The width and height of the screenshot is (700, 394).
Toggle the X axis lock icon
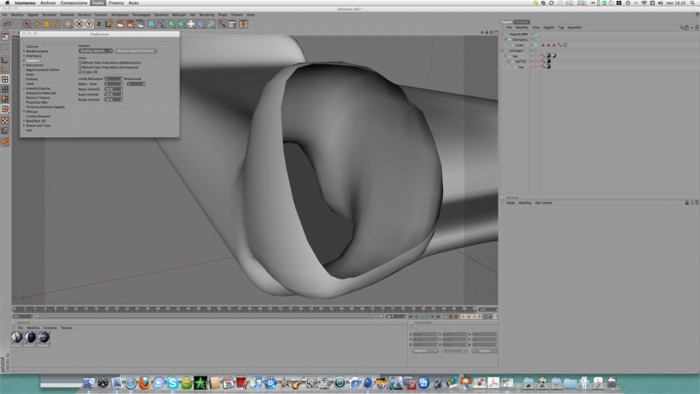79,24
